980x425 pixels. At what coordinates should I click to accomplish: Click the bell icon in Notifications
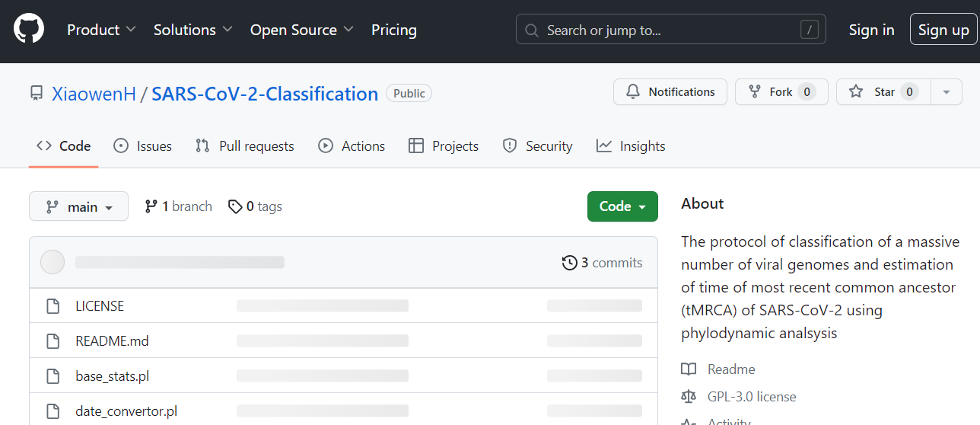click(633, 91)
